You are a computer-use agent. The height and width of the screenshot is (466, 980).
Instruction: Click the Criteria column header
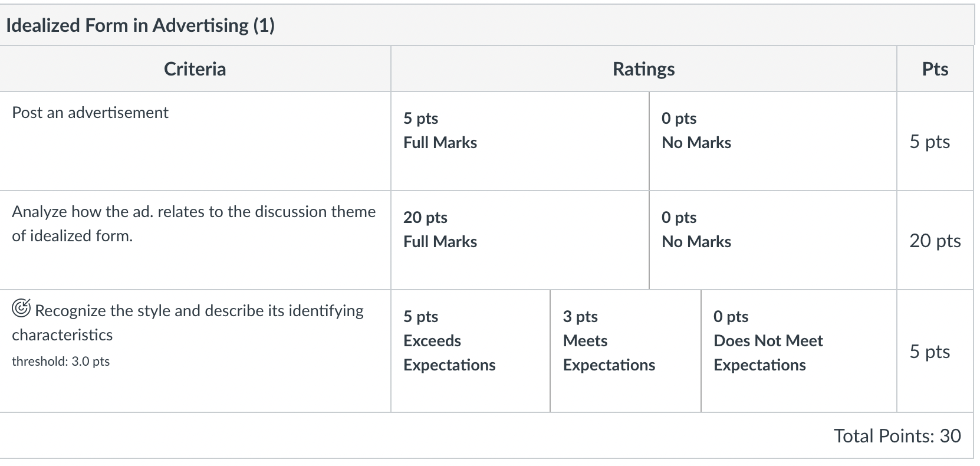(x=195, y=69)
